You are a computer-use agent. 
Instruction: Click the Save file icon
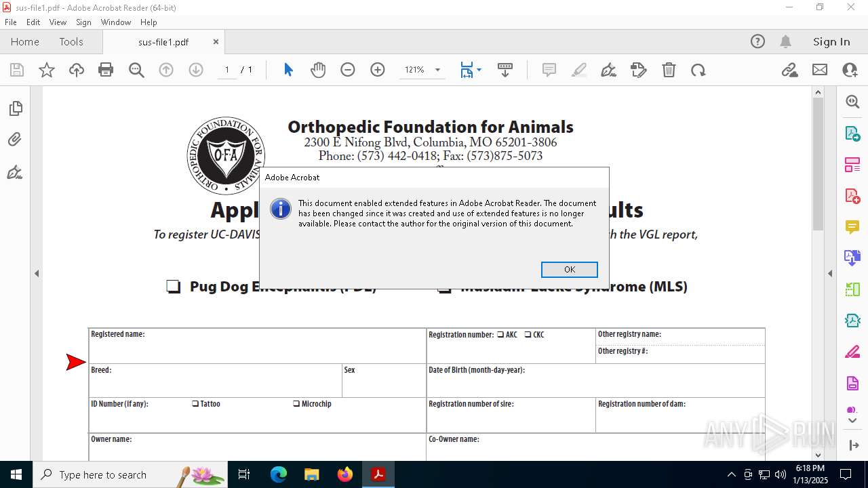click(x=17, y=70)
